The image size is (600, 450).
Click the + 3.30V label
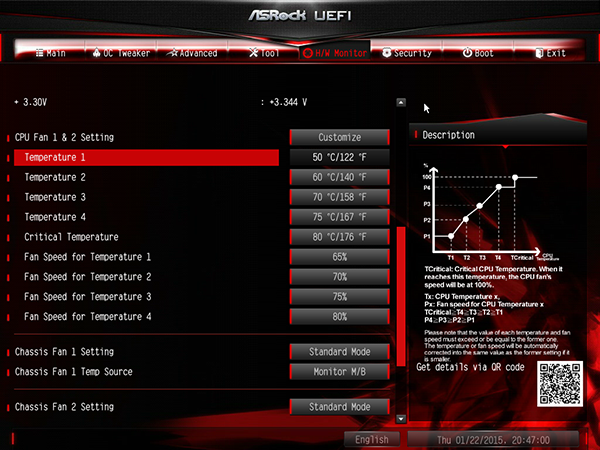click(x=31, y=102)
